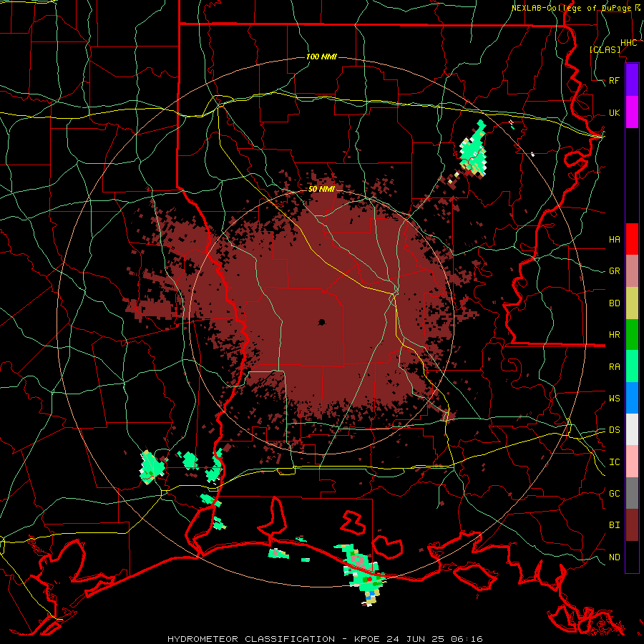Click the '100 NMI' range ring label
This screenshot has width=644, height=644.
321,57
